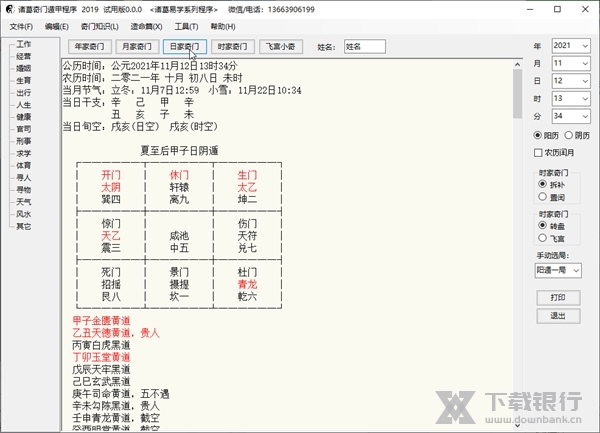Select 天气 in the left tree
Viewport: 600px width, 433px height.
(23, 202)
